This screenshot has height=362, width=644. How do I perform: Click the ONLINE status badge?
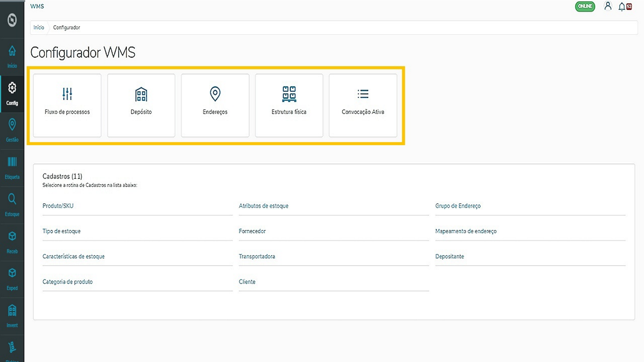pyautogui.click(x=585, y=6)
